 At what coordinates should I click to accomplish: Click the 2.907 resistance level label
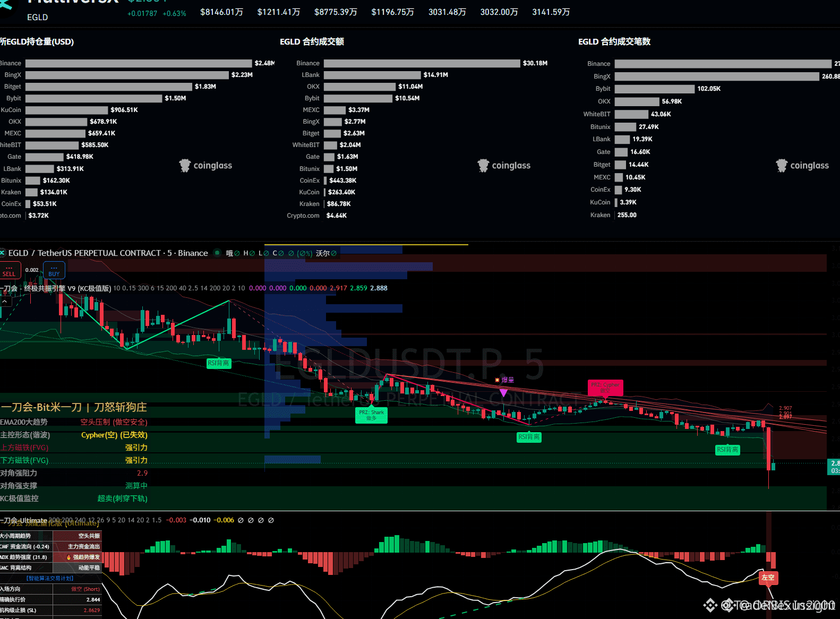(785, 408)
